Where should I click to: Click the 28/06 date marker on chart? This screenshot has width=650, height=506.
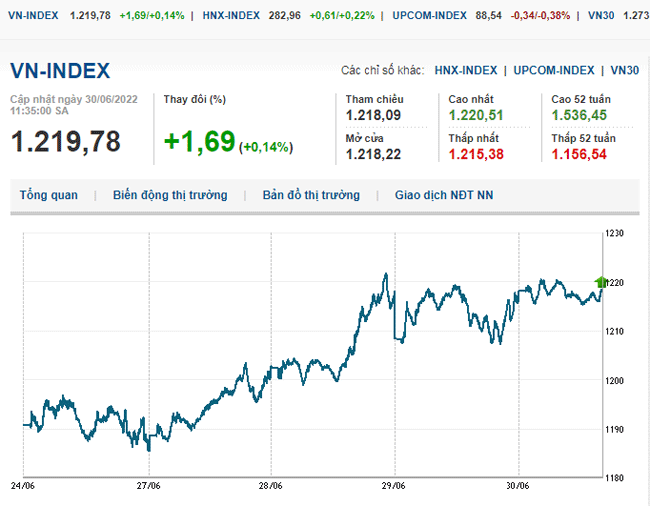coord(271,484)
